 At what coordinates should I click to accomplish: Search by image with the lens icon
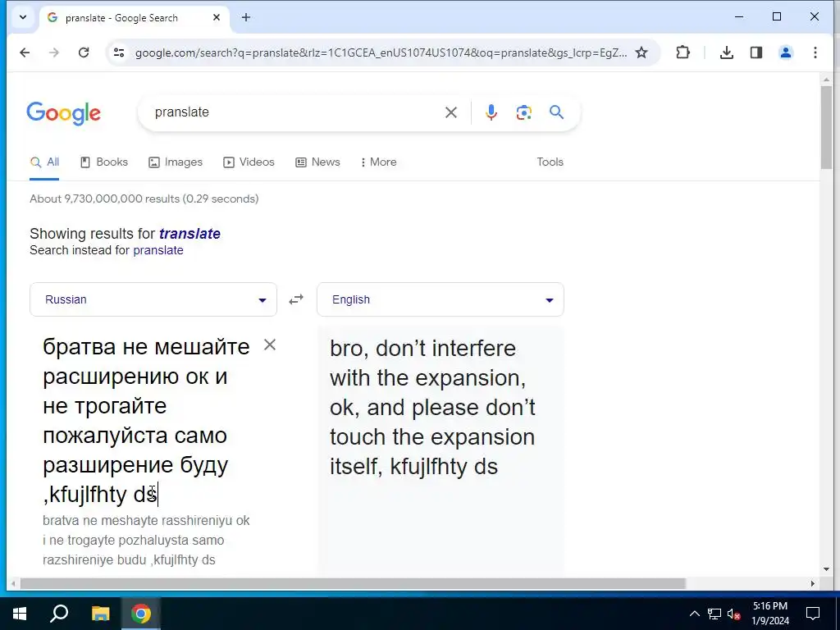523,112
